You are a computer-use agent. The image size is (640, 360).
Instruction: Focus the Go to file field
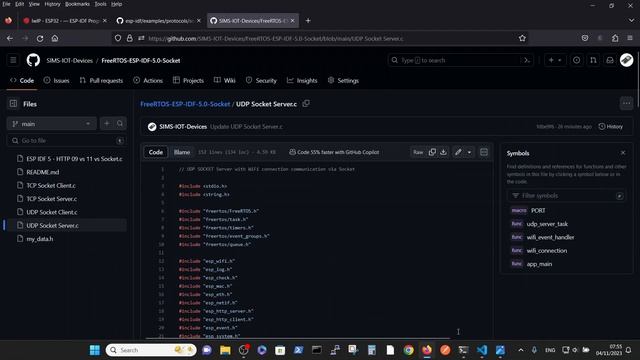pyautogui.click(x=67, y=140)
